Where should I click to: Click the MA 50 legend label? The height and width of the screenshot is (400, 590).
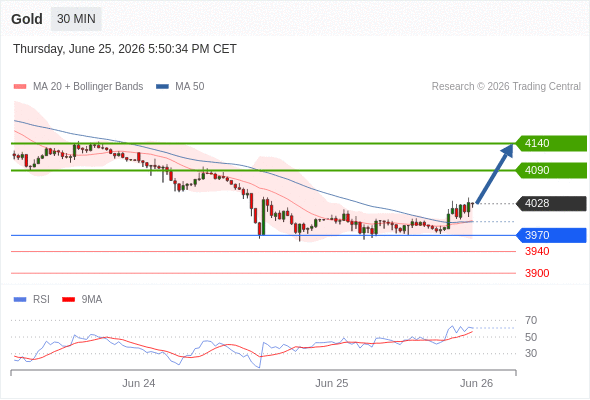(190, 87)
